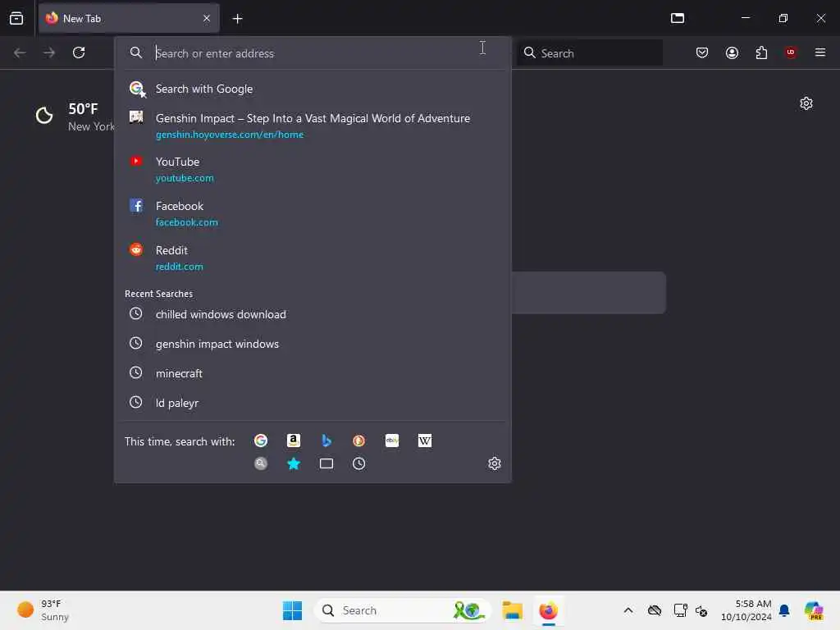Viewport: 840px width, 630px height.
Task: Open the Firefox View list icon
Action: (x=16, y=18)
